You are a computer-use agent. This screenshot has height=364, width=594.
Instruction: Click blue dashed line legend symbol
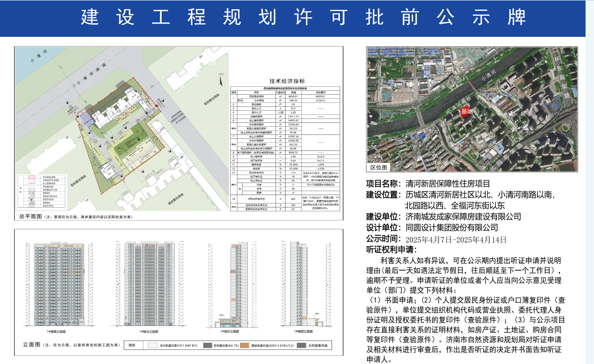coord(32,183)
